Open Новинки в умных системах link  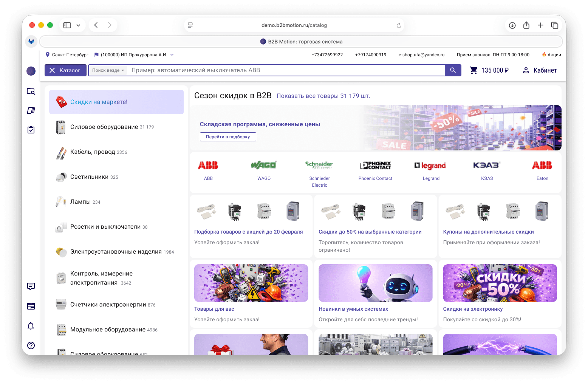click(353, 309)
